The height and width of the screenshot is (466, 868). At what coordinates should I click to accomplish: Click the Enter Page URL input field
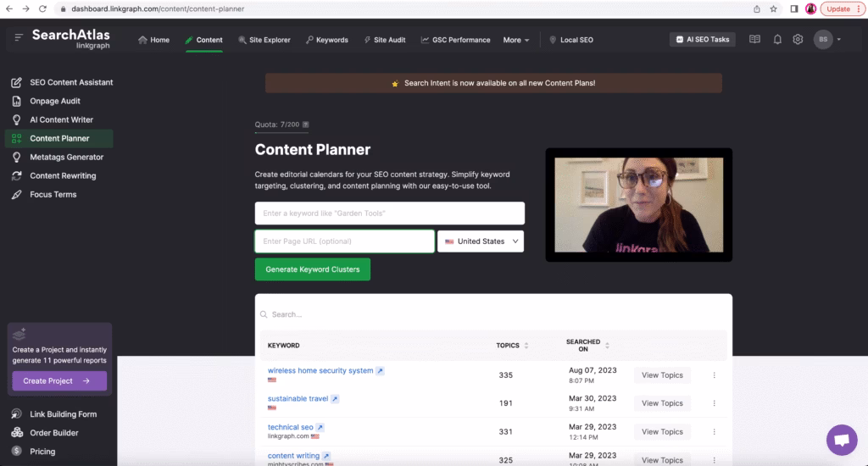(344, 241)
